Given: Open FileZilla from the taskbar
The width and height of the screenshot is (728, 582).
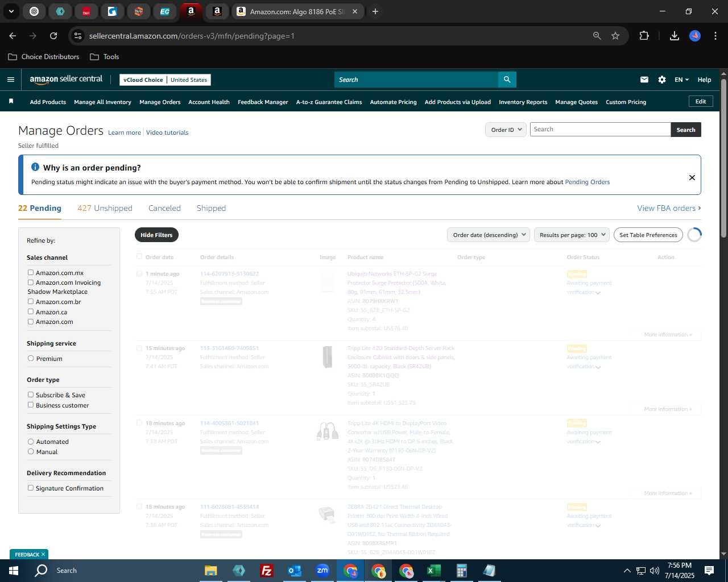Looking at the screenshot, I should (x=266, y=571).
